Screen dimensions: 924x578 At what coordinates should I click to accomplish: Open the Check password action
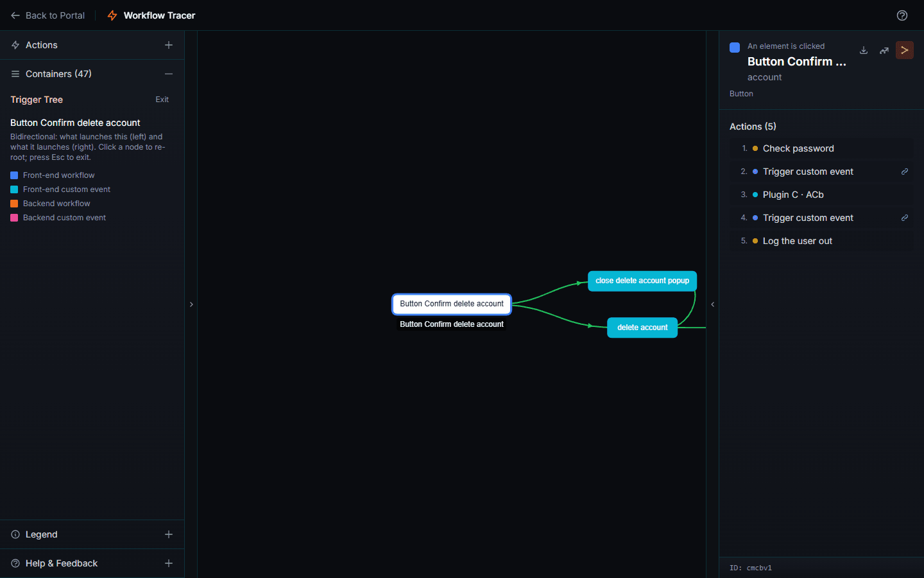821,148
